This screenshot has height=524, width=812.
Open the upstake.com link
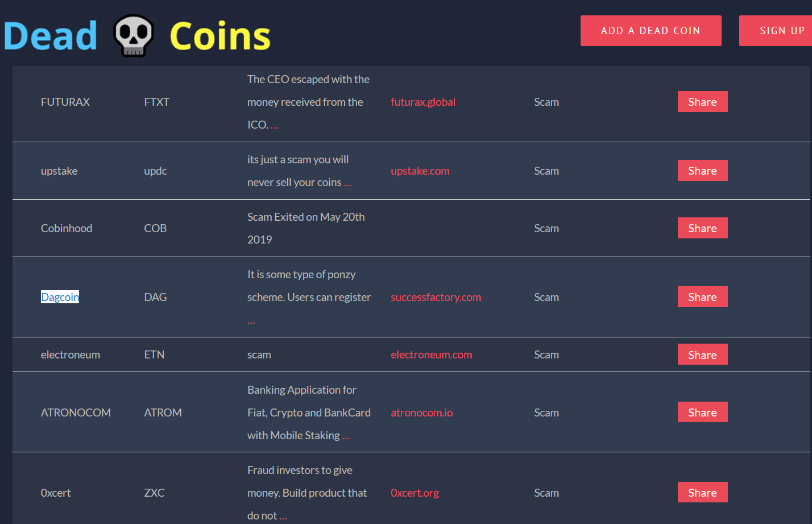click(x=420, y=171)
